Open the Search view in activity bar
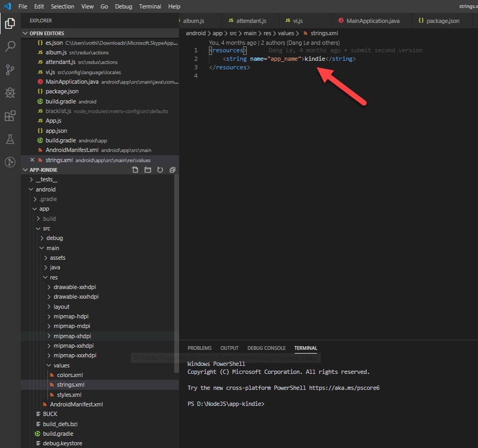The height and width of the screenshot is (448, 478). [10, 46]
